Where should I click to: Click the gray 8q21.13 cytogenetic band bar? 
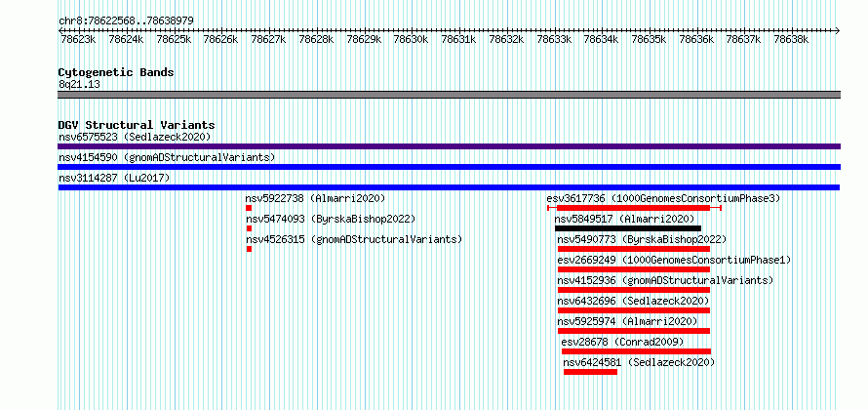449,95
